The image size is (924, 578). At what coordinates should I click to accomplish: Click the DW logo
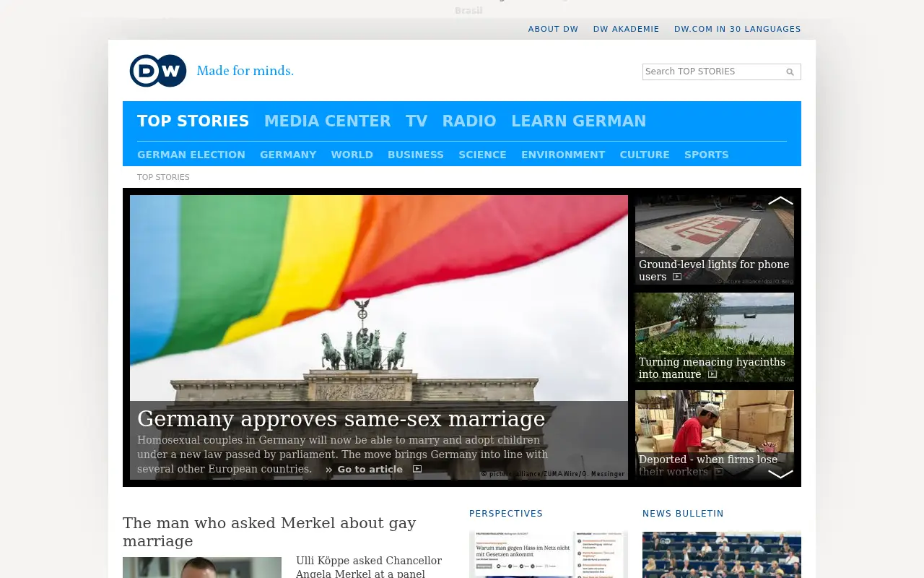point(158,71)
